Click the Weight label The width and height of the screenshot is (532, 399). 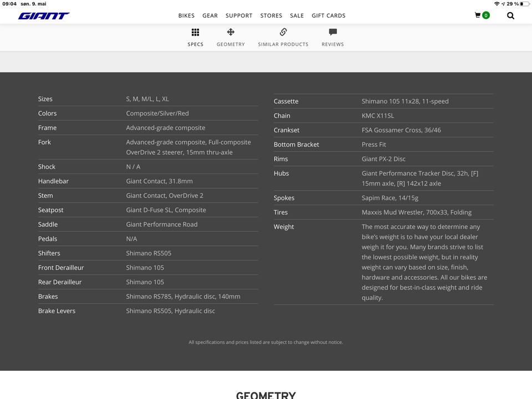pyautogui.click(x=284, y=227)
